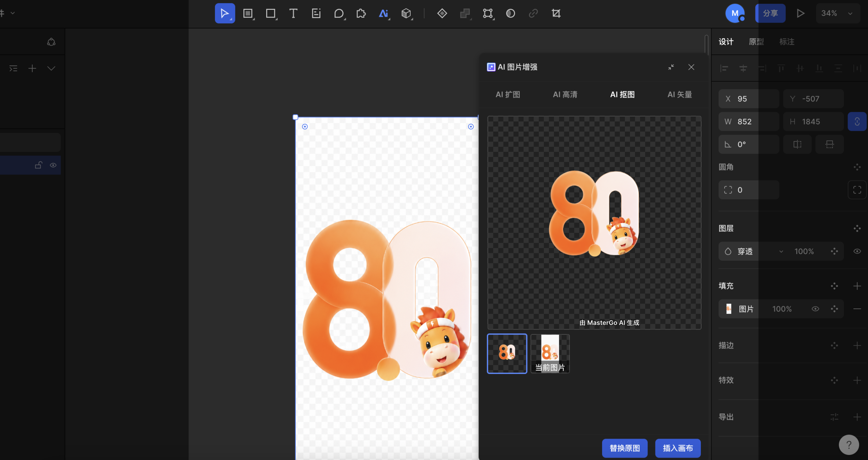Click the Create component diamond icon
Viewport: 868px width, 460px height.
[x=442, y=13]
